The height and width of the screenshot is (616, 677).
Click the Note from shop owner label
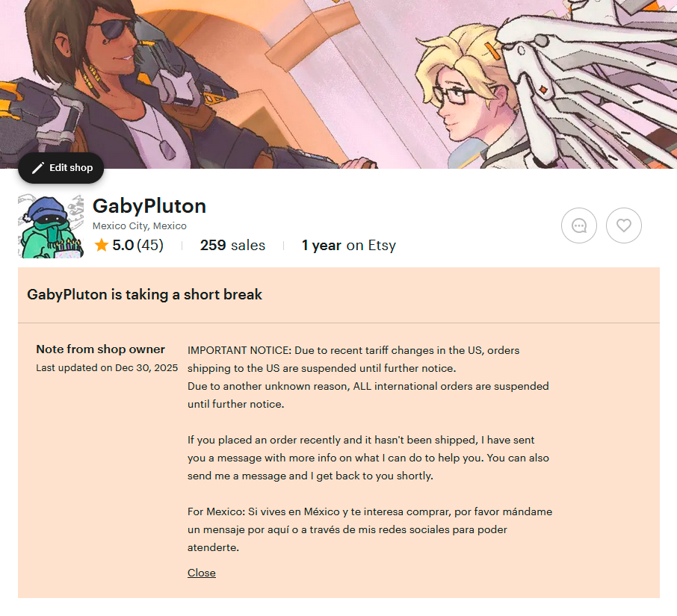pyautogui.click(x=101, y=349)
